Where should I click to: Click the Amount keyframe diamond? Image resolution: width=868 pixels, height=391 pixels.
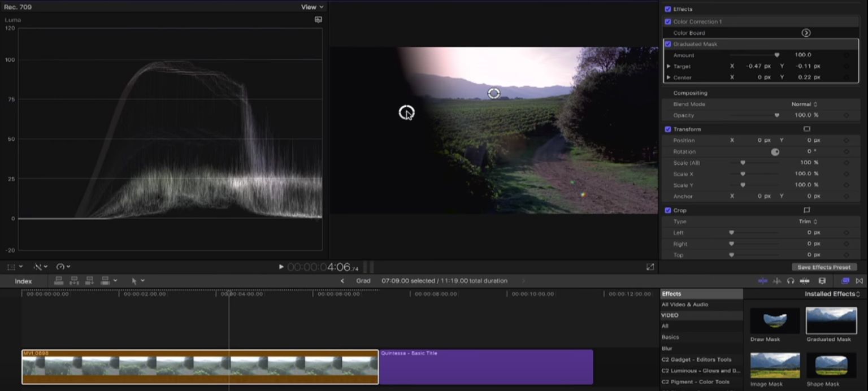point(846,55)
